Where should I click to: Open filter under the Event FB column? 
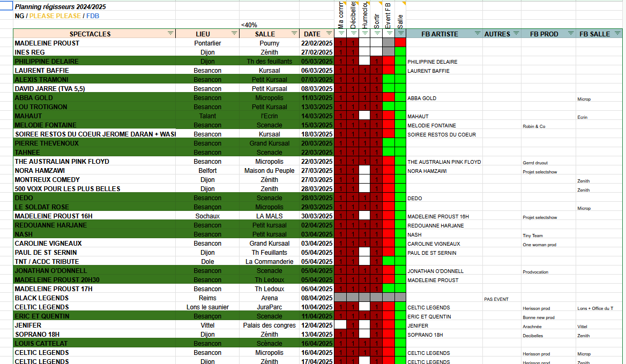click(x=389, y=34)
